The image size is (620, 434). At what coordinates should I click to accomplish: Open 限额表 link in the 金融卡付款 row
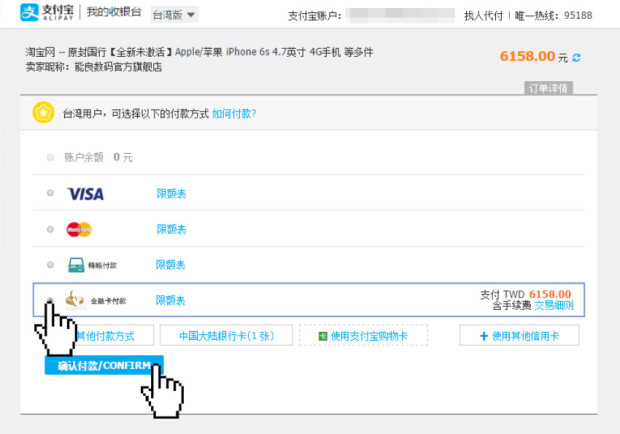170,300
